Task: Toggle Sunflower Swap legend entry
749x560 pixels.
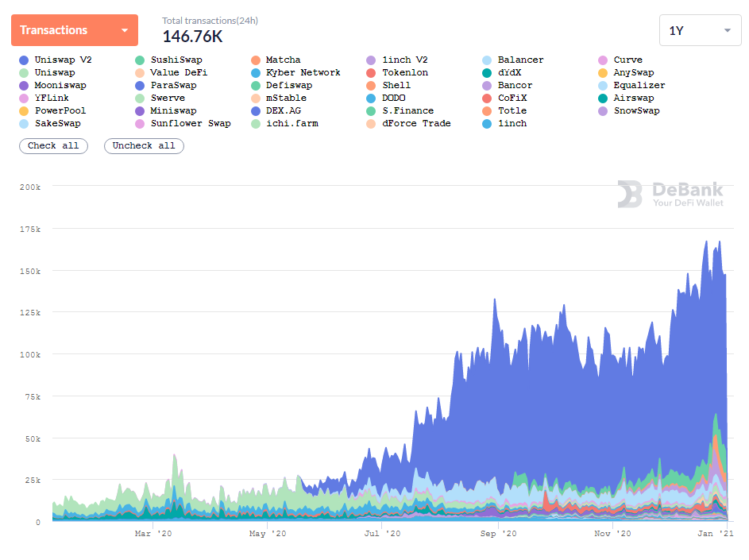Action: pyautogui.click(x=183, y=123)
